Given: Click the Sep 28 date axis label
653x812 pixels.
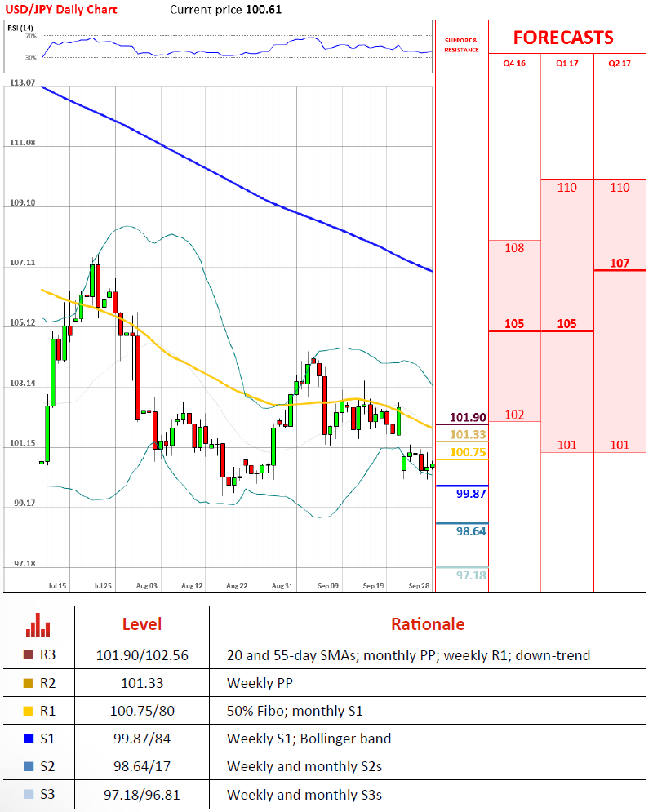Looking at the screenshot, I should (419, 586).
